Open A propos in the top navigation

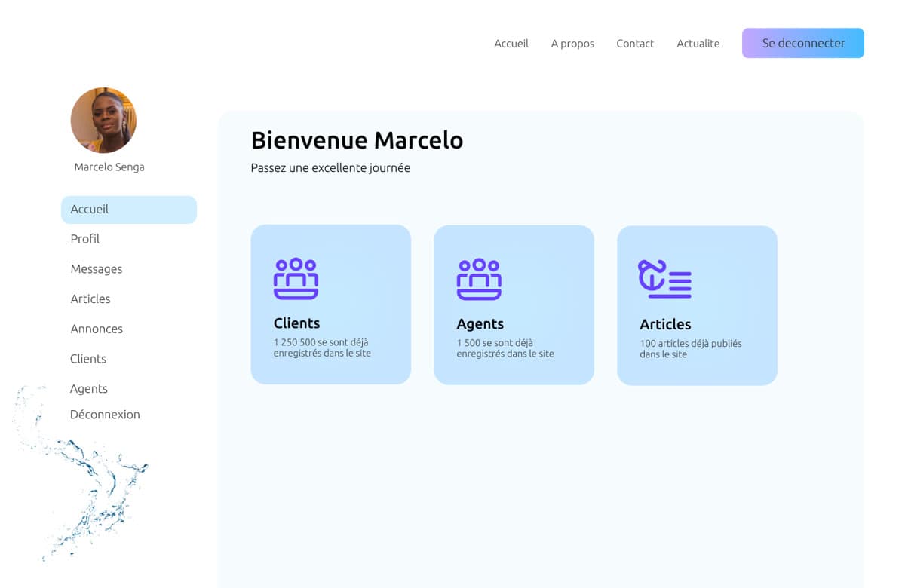[572, 44]
